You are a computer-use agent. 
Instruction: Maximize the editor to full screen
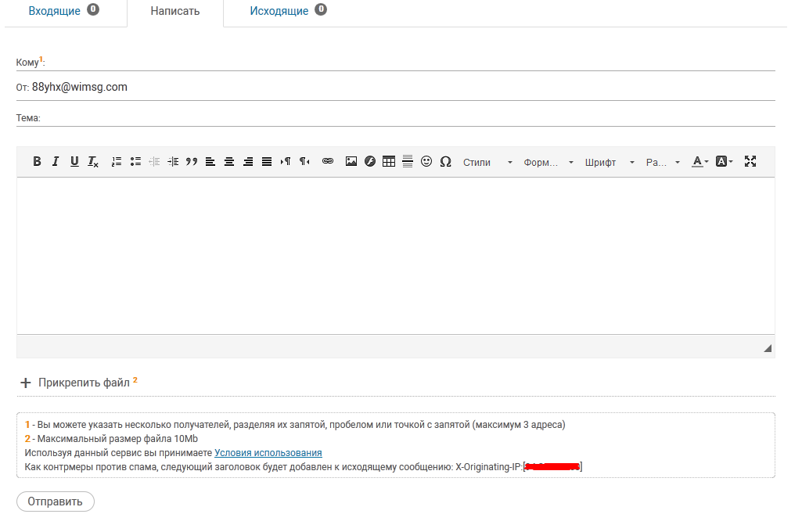750,162
